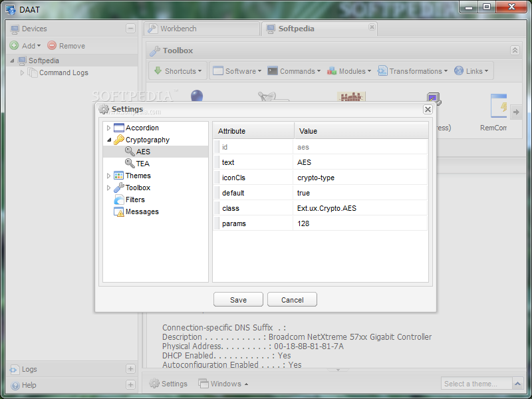Image resolution: width=532 pixels, height=399 pixels.
Task: Expand the Help panel
Action: point(130,385)
